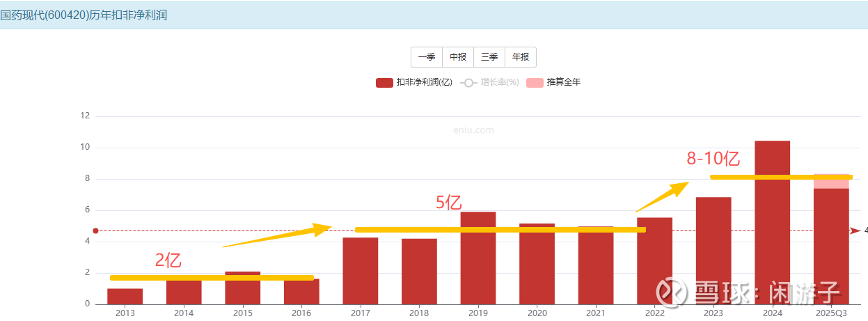Click the x-axis label 2013

pos(125,313)
